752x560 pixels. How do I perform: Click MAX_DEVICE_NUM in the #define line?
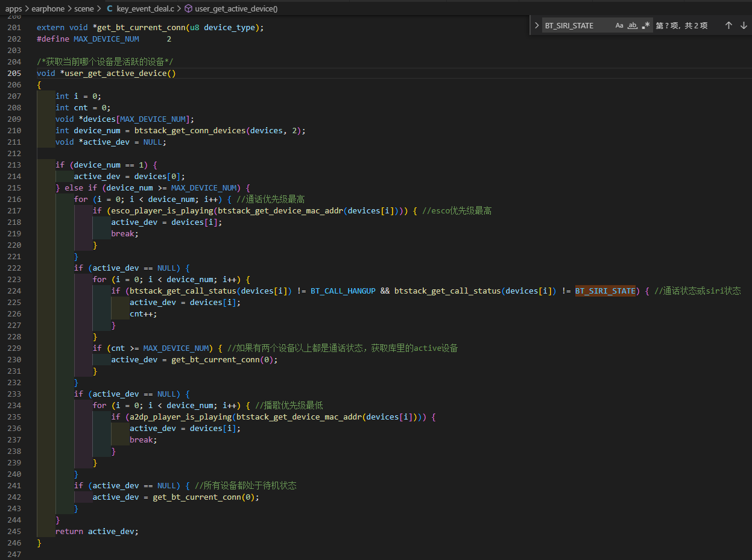[x=106, y=39]
